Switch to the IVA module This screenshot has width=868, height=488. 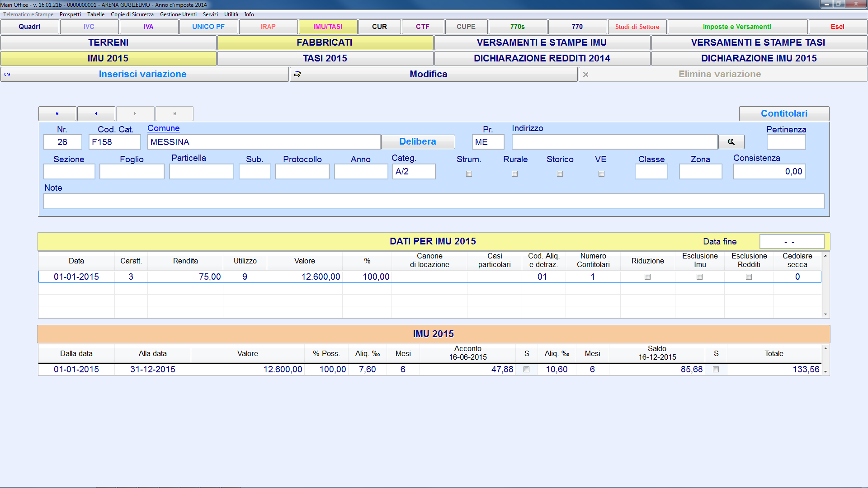click(149, 27)
